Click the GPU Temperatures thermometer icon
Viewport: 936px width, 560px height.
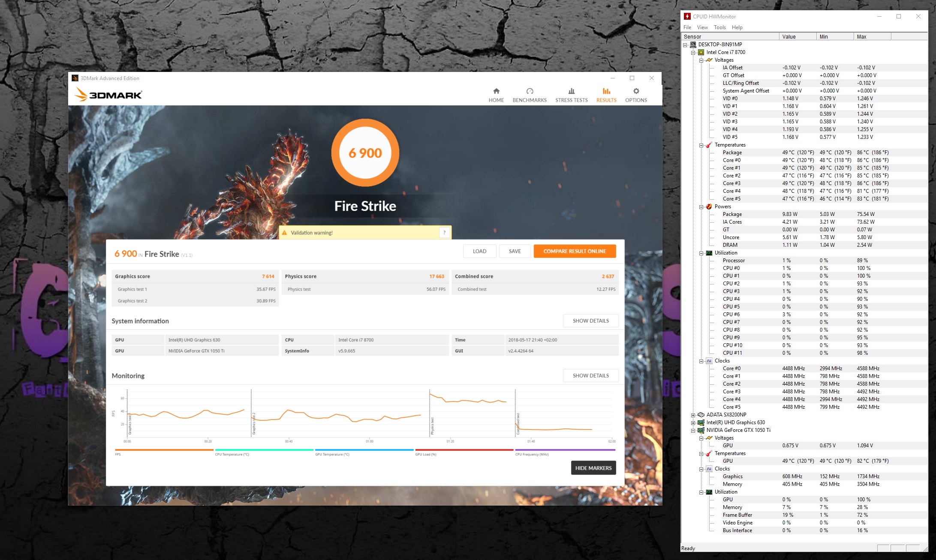click(709, 453)
